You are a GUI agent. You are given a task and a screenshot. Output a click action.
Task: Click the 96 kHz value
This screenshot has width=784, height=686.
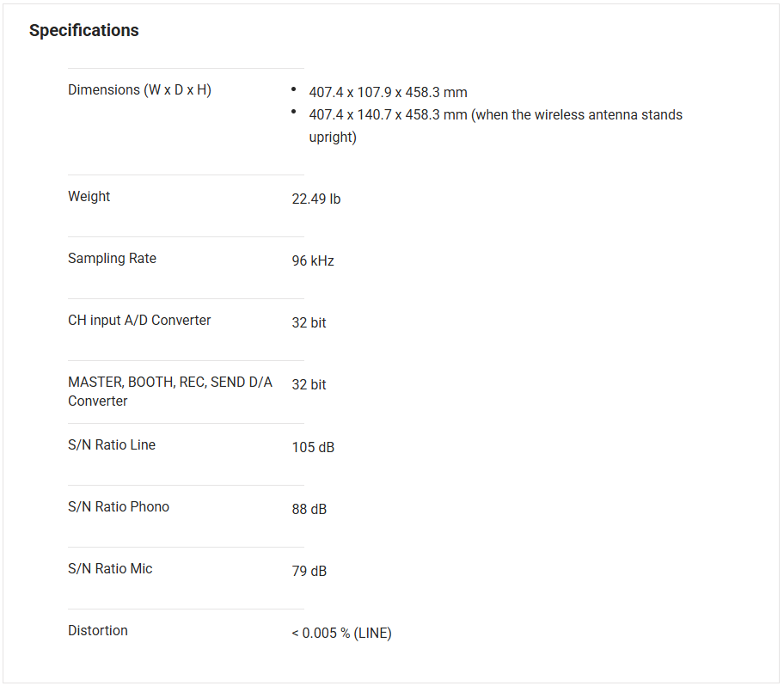[x=313, y=260]
